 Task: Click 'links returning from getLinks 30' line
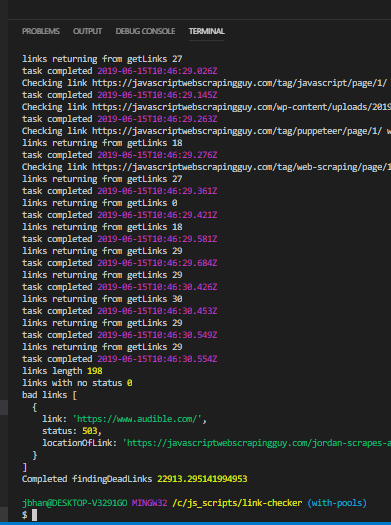(102, 299)
